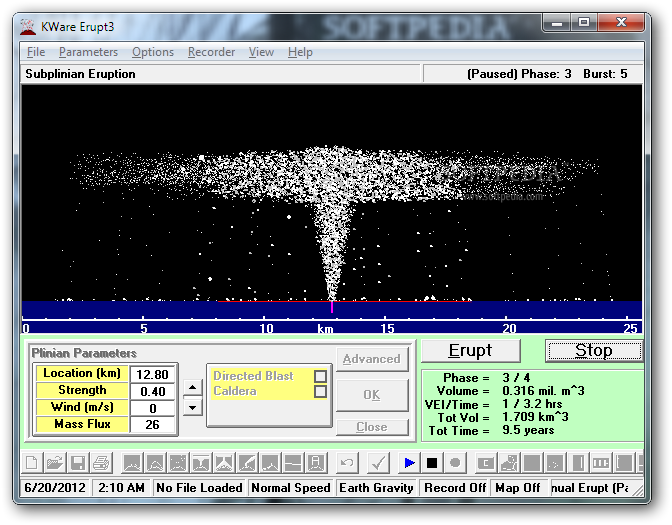Image resolution: width=672 pixels, height=525 pixels.
Task: Click the Open file folder icon
Action: click(x=55, y=463)
